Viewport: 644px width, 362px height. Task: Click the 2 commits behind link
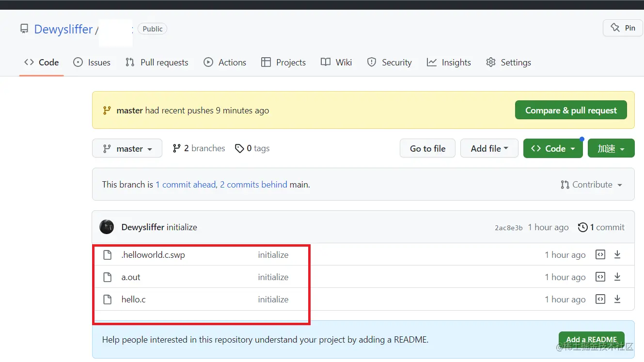coord(253,185)
